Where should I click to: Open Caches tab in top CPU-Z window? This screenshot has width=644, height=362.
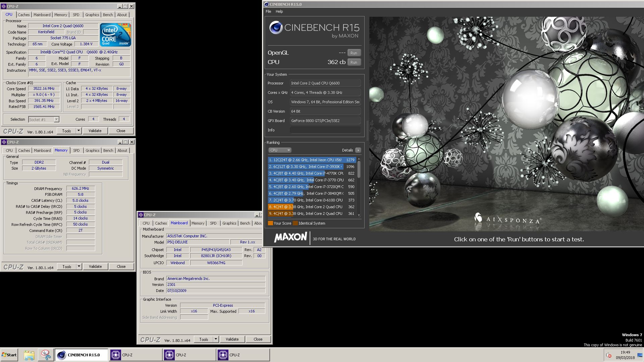coord(23,15)
